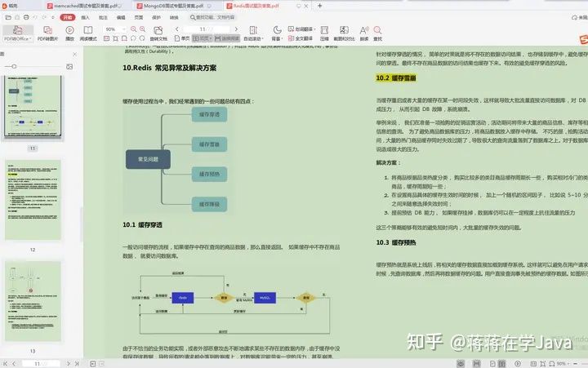This screenshot has width=588, height=368.
Task: Open the 自动滚动 auto scroll tool
Action: click(x=253, y=33)
